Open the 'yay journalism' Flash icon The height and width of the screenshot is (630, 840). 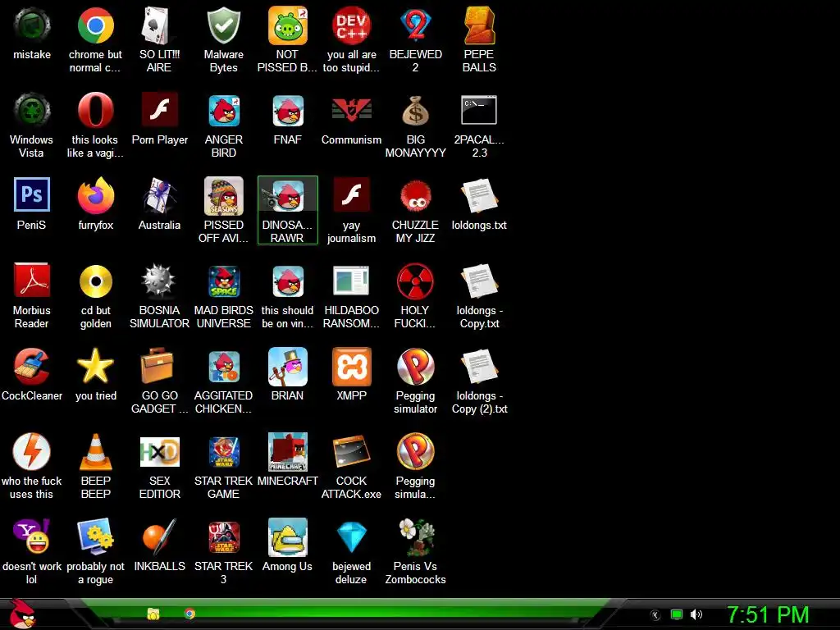351,195
